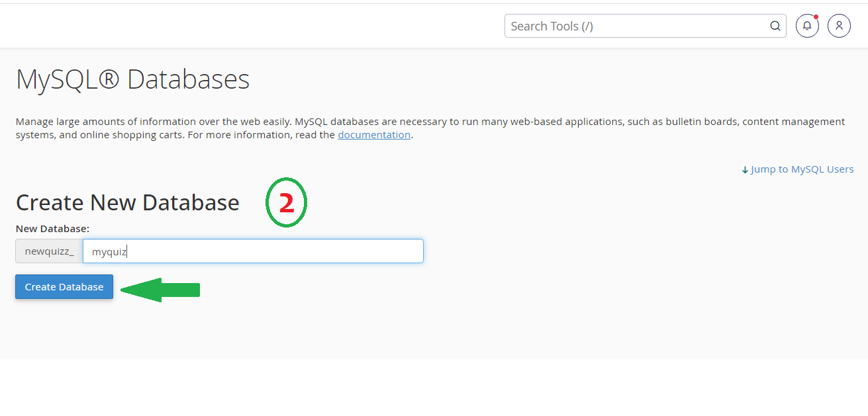The width and height of the screenshot is (868, 416).
Task: Jump to MySQL Users section
Action: click(x=798, y=169)
